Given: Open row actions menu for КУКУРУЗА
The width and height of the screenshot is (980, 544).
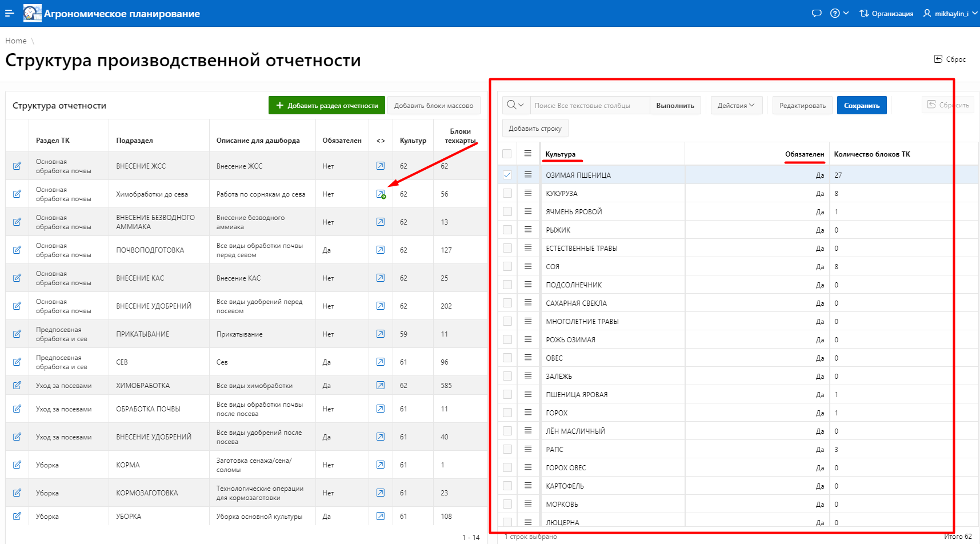Looking at the screenshot, I should (x=528, y=193).
